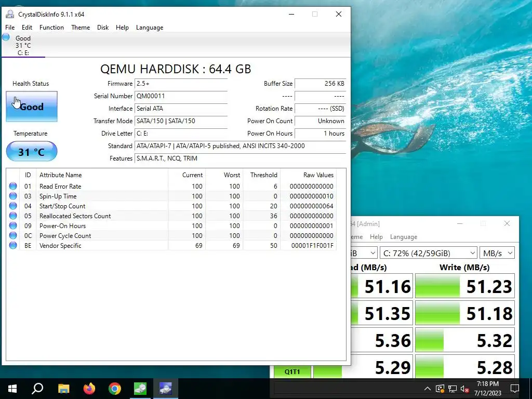
Task: Select the Reallocated Sectors Count row
Action: (x=171, y=216)
